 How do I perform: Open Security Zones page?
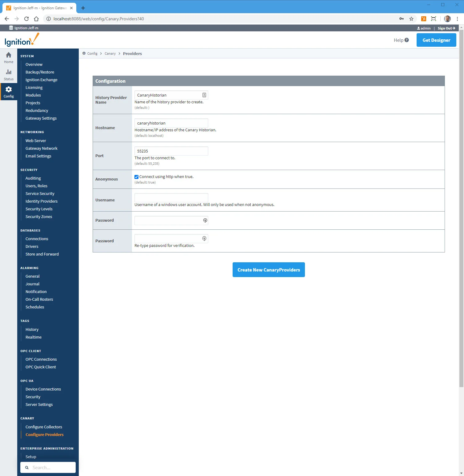(x=39, y=216)
